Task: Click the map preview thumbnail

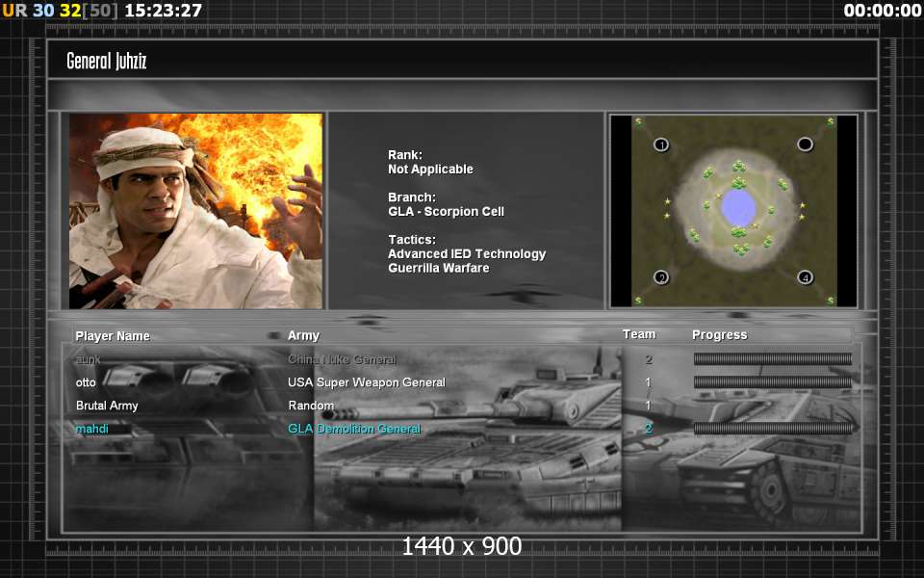Action: click(733, 211)
